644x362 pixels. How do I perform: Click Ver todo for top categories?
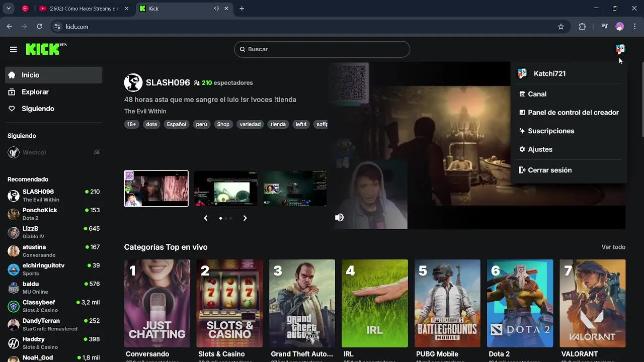click(613, 247)
